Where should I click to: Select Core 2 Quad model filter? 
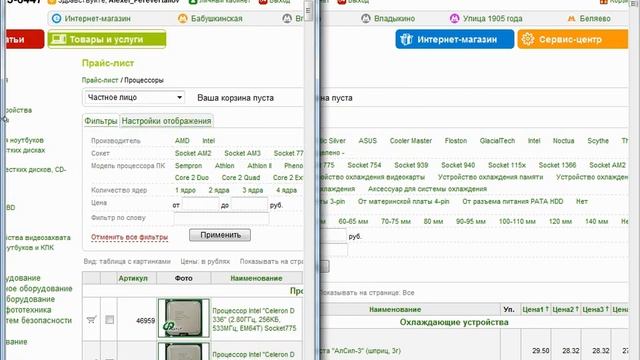coord(241,178)
